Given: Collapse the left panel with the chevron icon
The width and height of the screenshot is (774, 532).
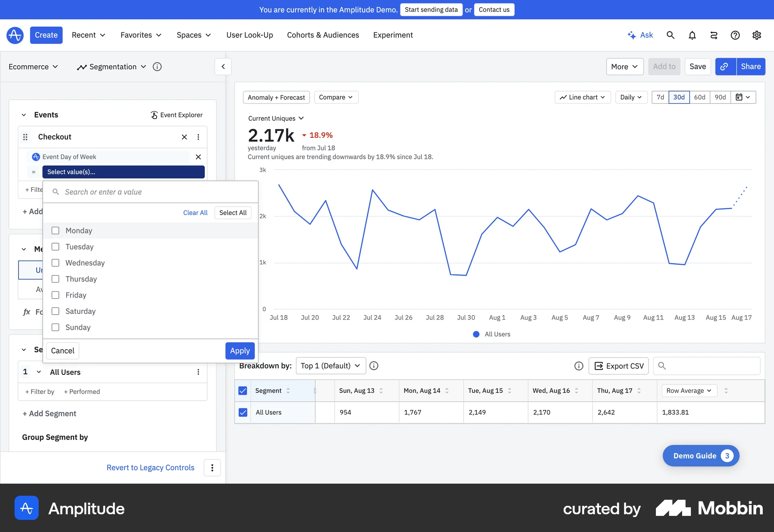Looking at the screenshot, I should 223,66.
